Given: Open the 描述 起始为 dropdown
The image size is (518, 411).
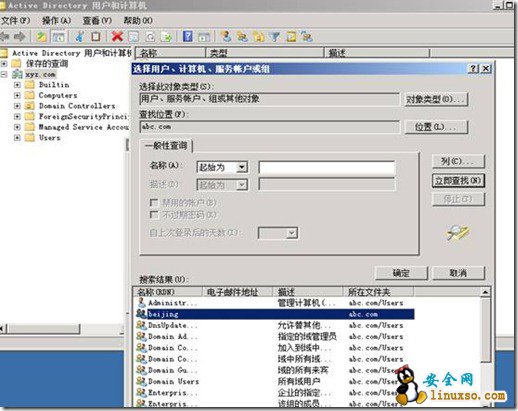Looking at the screenshot, I should pos(242,184).
